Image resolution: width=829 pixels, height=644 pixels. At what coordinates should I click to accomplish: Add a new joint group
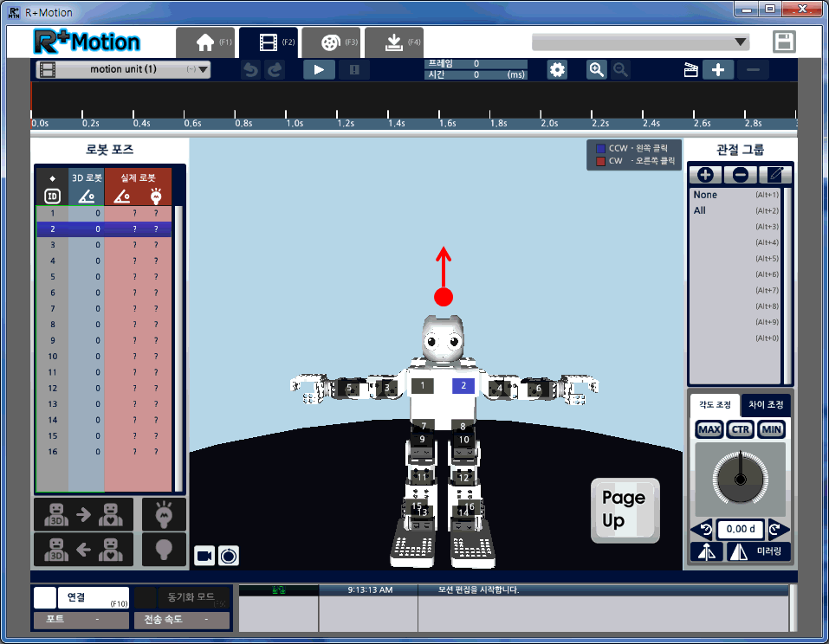(x=705, y=174)
